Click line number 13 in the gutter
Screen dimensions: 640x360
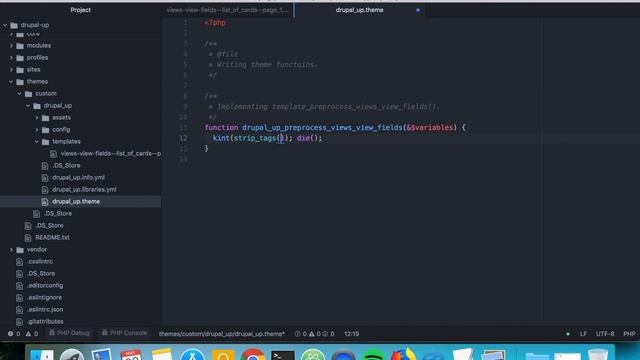tap(183, 149)
